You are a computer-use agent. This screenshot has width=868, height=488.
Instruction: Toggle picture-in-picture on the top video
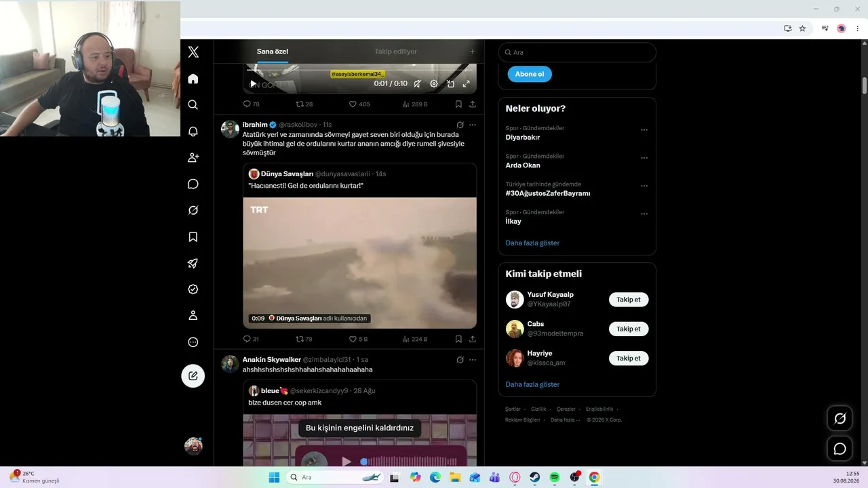tap(450, 84)
